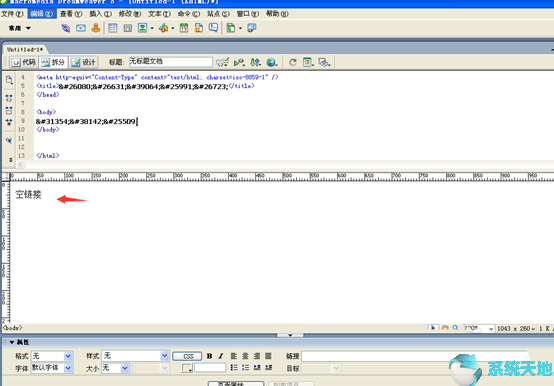The image size is (554, 386).
Task: Insert a Named Anchor icon
Action: (96, 28)
